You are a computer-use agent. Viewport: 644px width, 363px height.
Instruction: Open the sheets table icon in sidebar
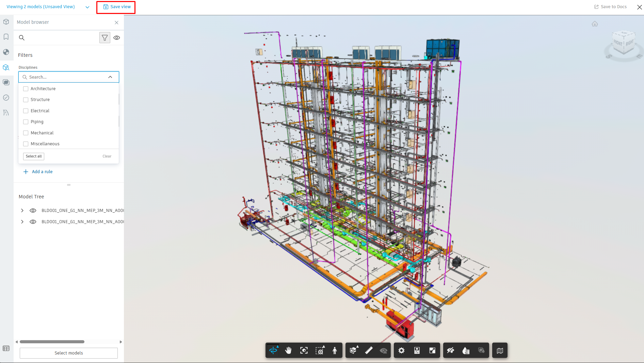coord(6,348)
